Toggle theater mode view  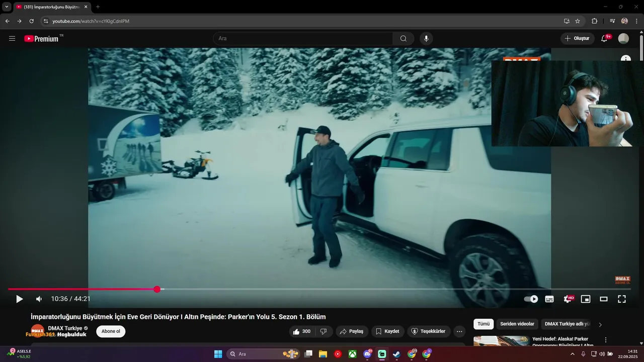[604, 299]
